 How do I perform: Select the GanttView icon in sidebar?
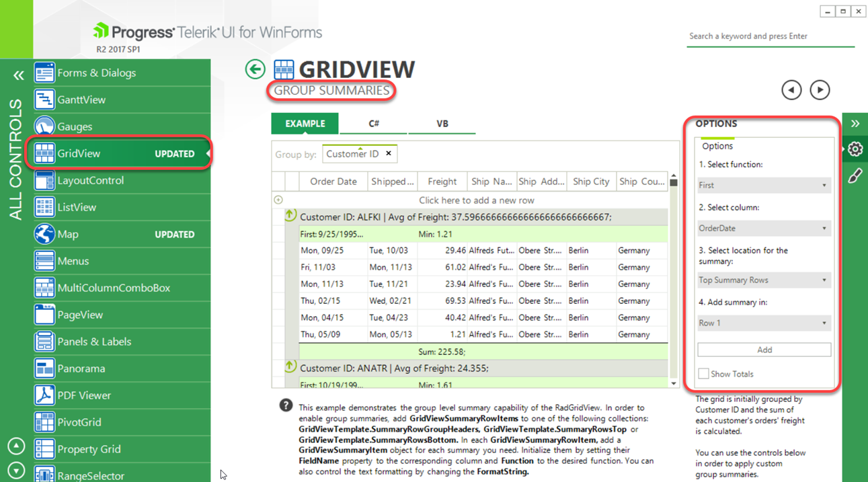pos(44,99)
